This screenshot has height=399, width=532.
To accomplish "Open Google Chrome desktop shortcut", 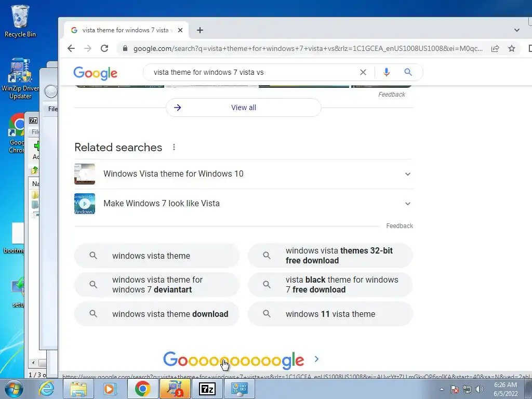I will point(16,134).
